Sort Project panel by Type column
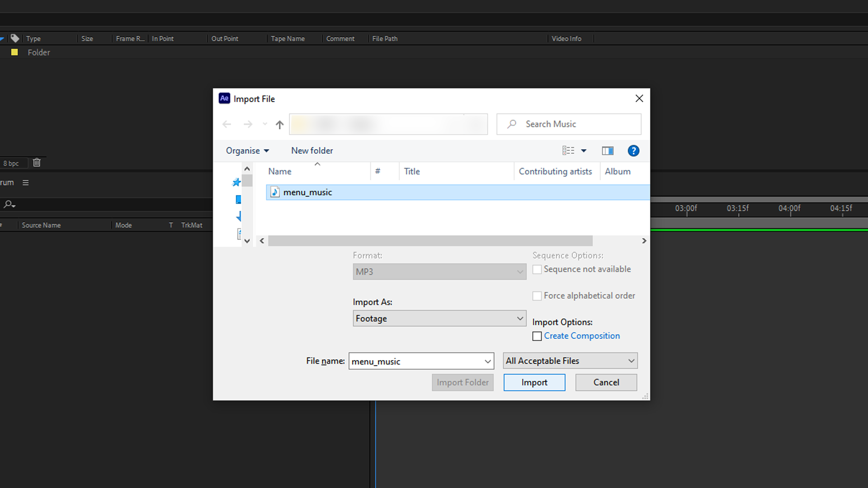This screenshot has width=868, height=488. tap(33, 39)
